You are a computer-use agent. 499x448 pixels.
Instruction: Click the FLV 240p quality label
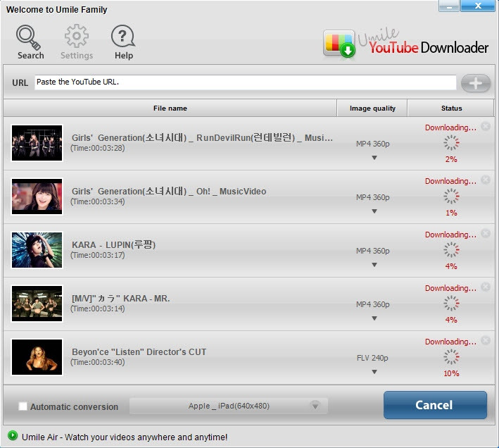(x=372, y=359)
